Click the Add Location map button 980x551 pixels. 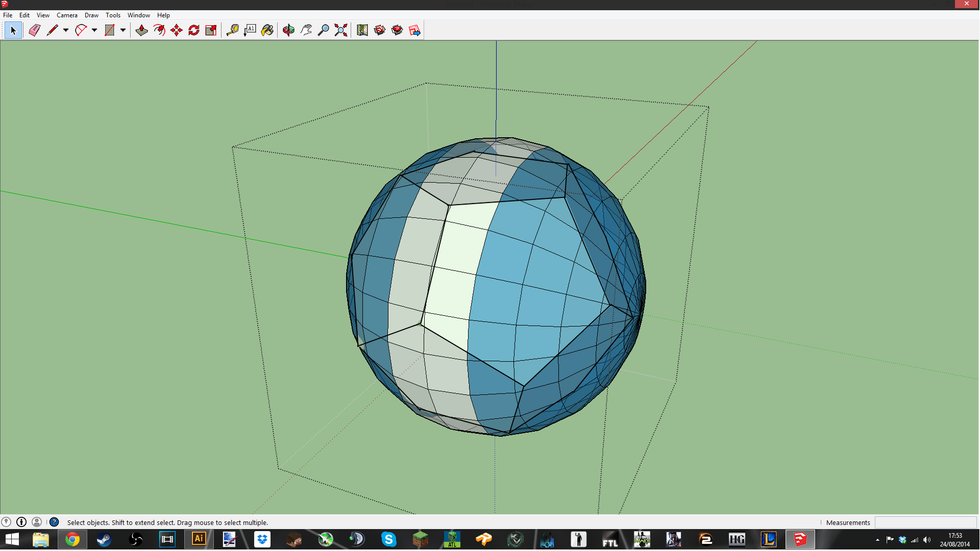tap(362, 31)
